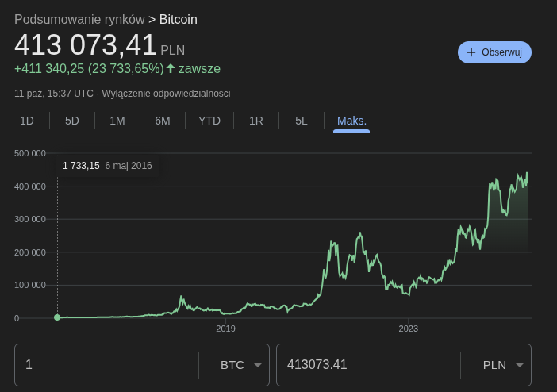Click the plus icon on Obserwuj button
The width and height of the screenshot is (557, 392).
coord(471,52)
